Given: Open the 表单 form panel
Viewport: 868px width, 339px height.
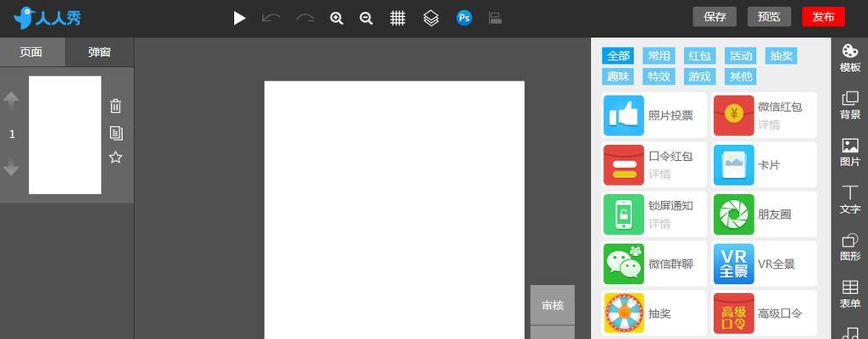Looking at the screenshot, I should point(849,294).
